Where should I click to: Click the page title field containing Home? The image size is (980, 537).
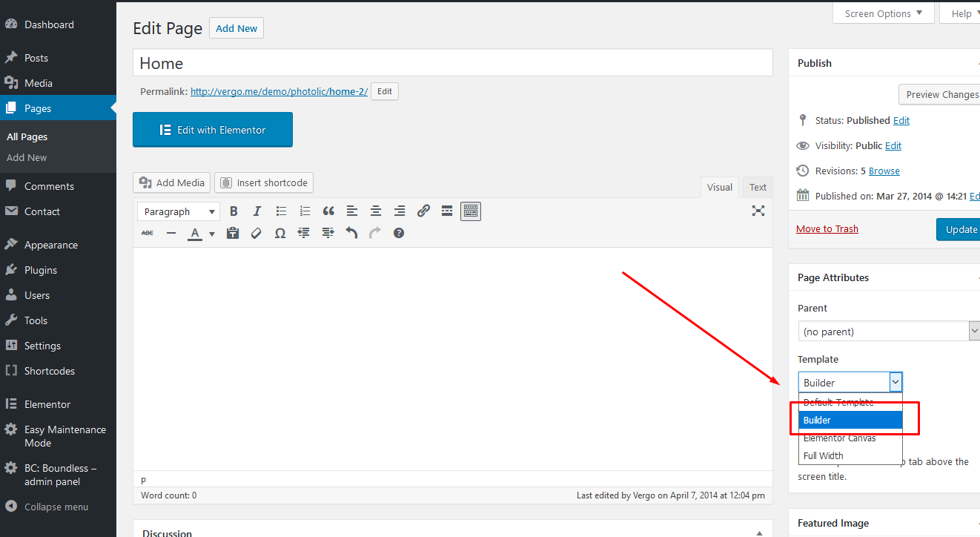point(452,63)
